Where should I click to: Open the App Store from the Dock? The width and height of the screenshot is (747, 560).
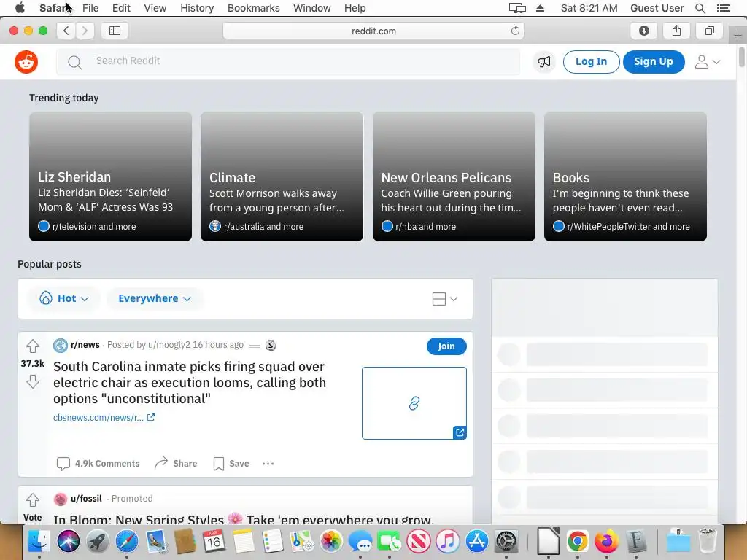pos(477,542)
